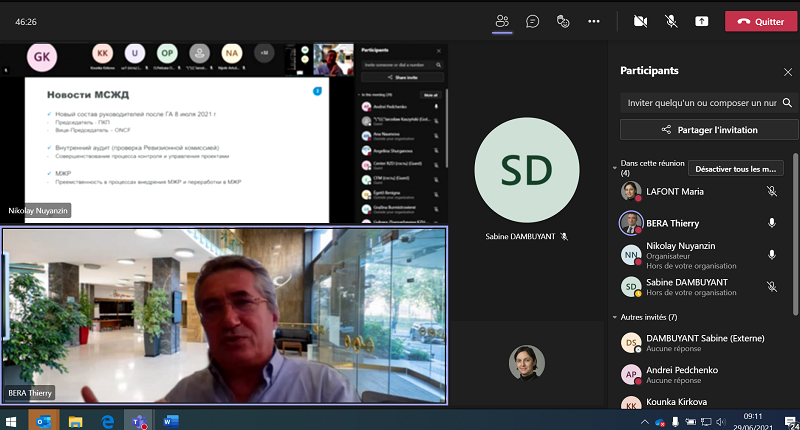This screenshot has width=800, height=430.
Task: Open the more actions ellipsis menu
Action: tap(594, 21)
